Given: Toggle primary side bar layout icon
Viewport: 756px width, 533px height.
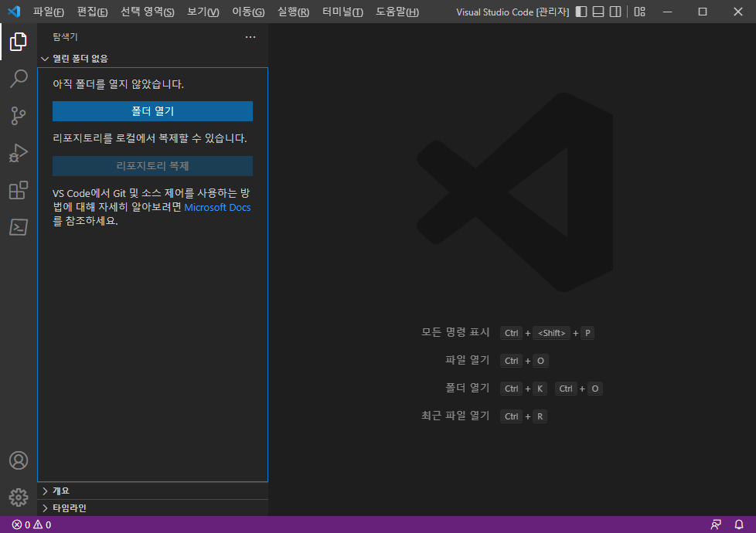Looking at the screenshot, I should click(581, 12).
